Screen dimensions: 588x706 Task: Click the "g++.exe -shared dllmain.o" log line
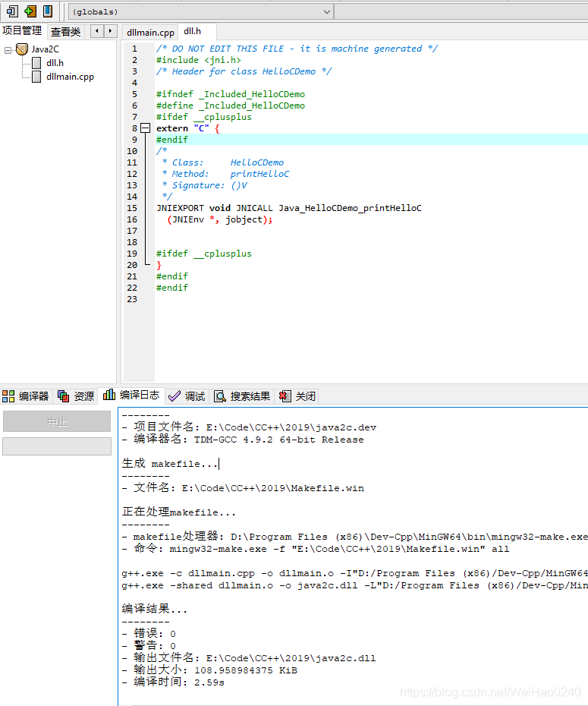(x=354, y=585)
